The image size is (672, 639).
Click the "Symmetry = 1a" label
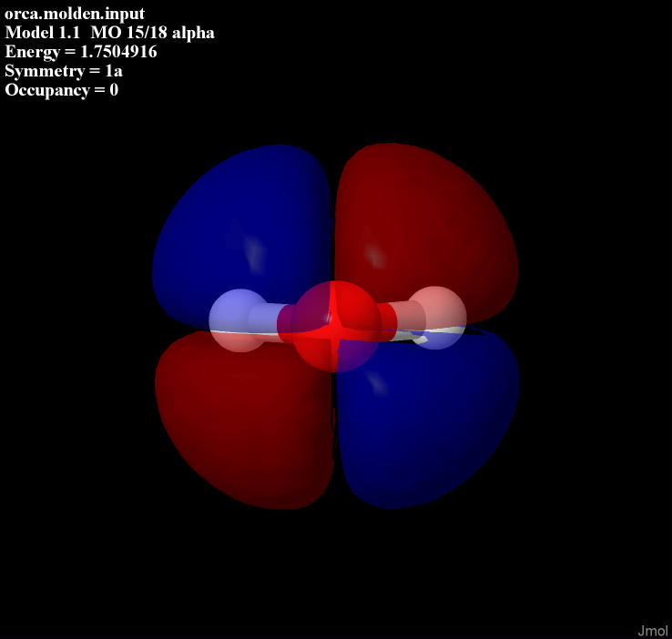(64, 71)
